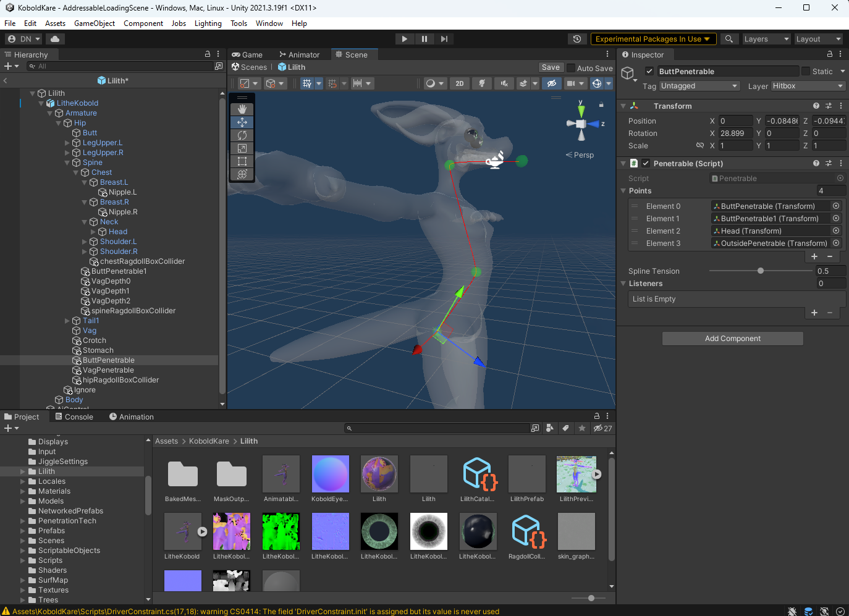Switch to the Game tab
The height and width of the screenshot is (616, 849).
pyautogui.click(x=247, y=54)
